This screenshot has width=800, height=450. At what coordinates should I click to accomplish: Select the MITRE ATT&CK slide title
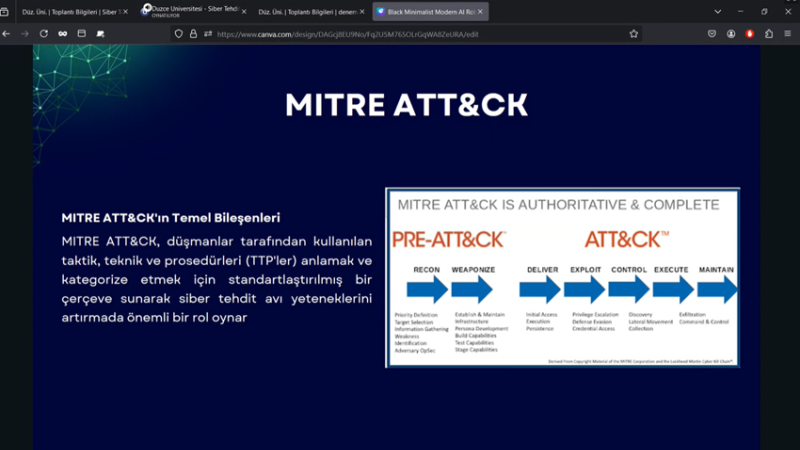[x=406, y=105]
